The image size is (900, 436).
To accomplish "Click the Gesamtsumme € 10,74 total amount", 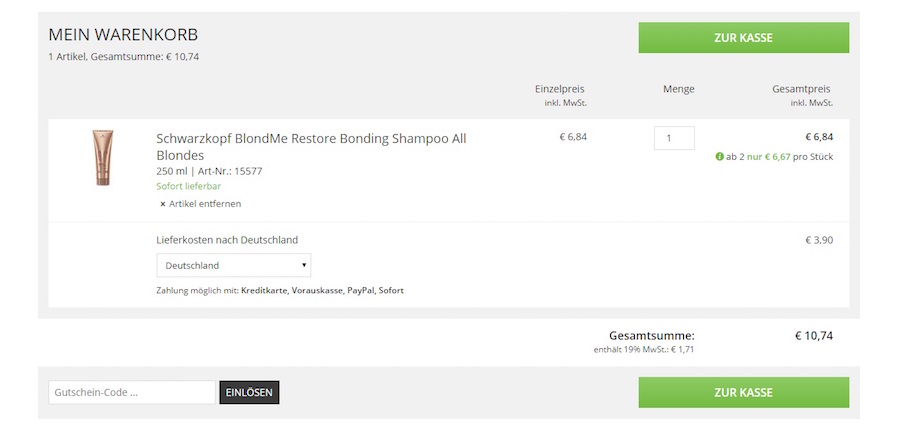I will pos(813,336).
